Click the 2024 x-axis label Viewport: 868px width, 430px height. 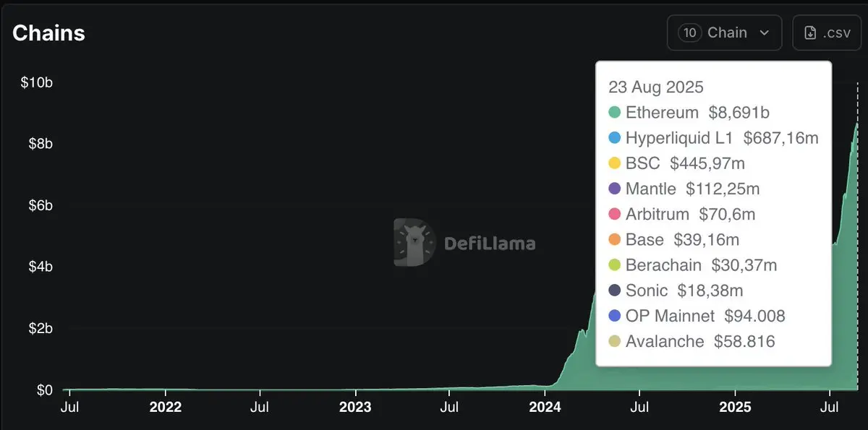pos(545,408)
